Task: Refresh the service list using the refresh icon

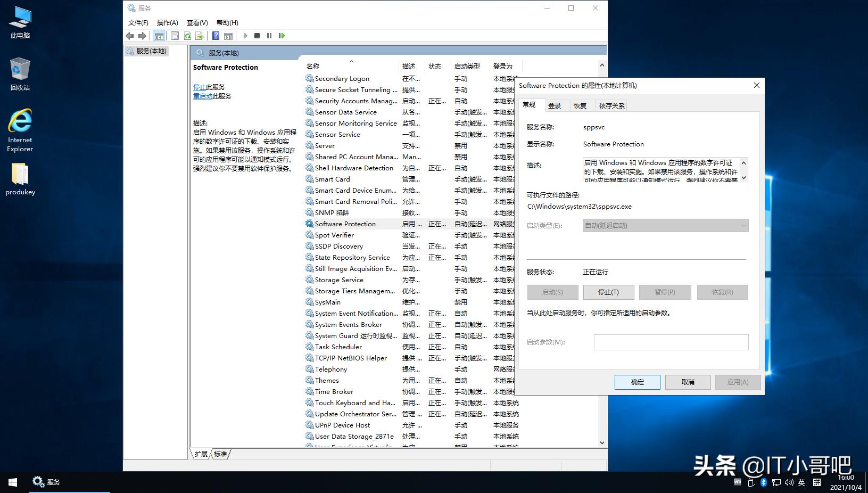Action: pos(187,36)
